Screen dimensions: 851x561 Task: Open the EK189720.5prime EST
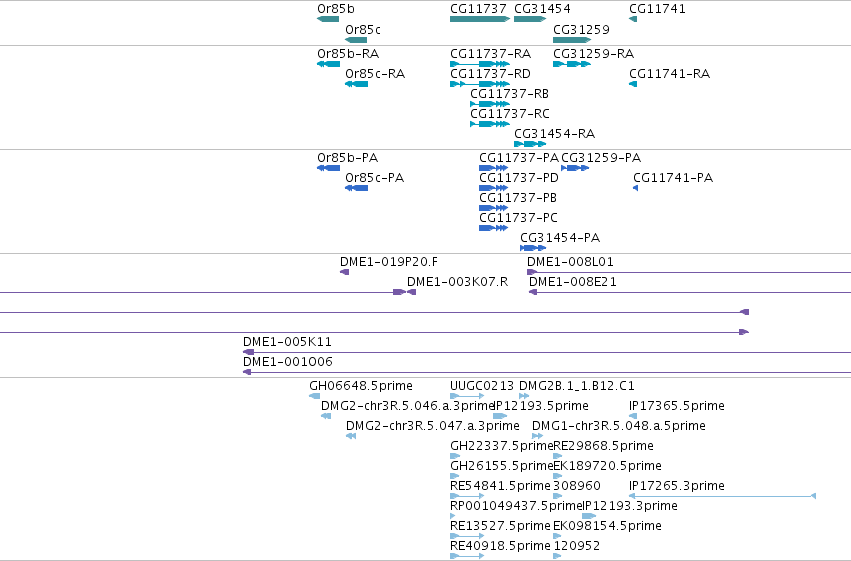[x=557, y=476]
